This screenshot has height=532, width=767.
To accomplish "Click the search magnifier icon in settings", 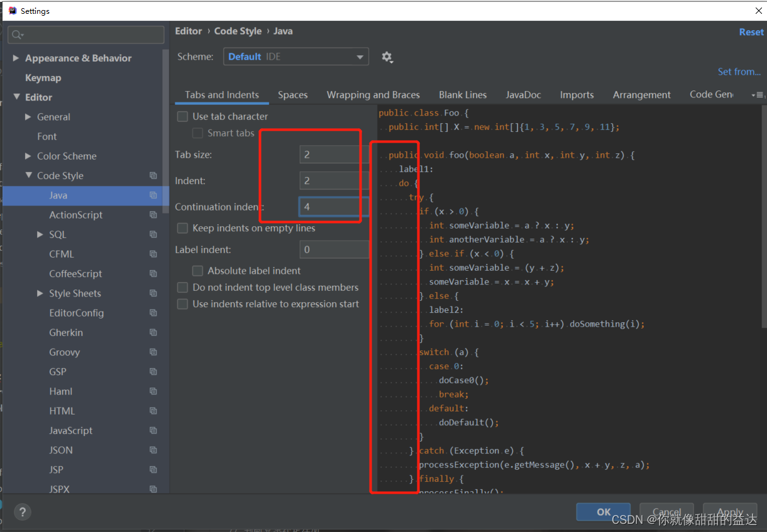I will pyautogui.click(x=16, y=35).
